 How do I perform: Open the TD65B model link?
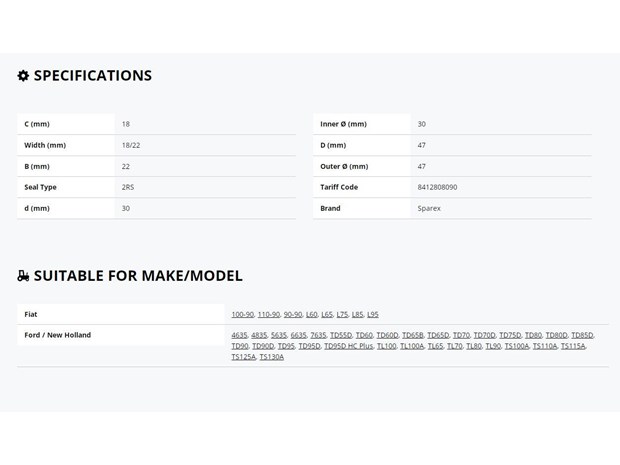412,335
